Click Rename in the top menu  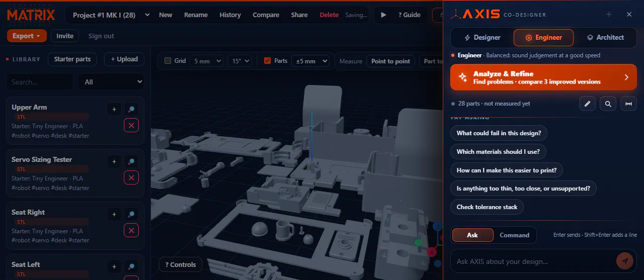pos(196,15)
